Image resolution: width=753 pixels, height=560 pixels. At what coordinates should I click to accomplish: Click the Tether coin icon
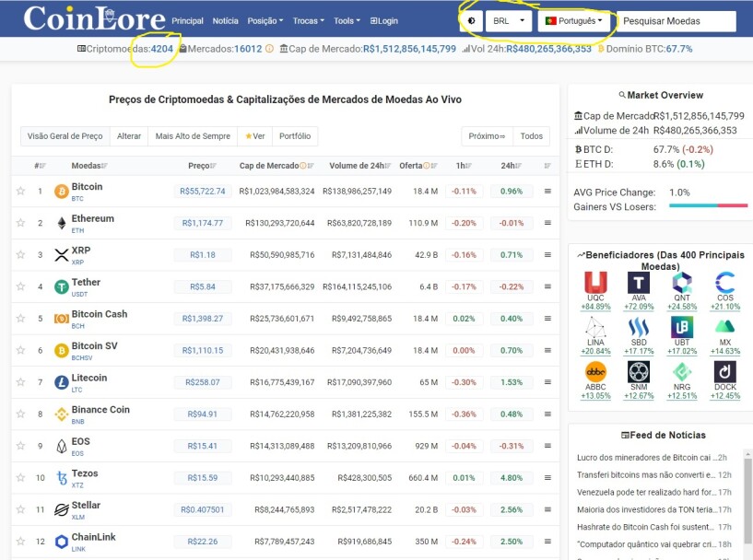point(62,287)
